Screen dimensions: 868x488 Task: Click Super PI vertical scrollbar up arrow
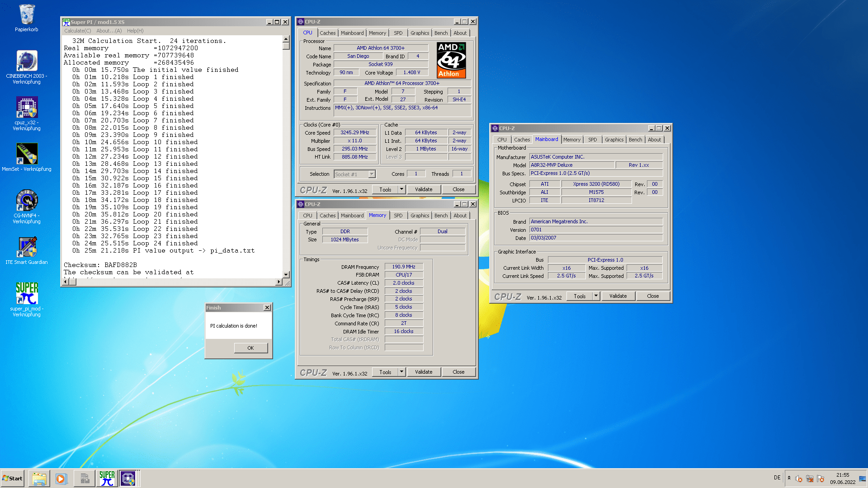(x=286, y=39)
